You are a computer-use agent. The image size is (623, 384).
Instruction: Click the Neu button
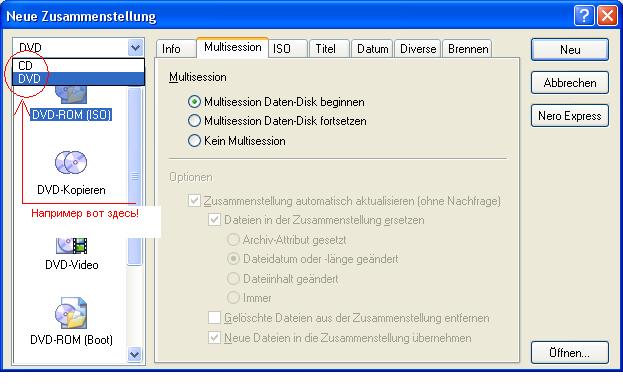click(x=570, y=50)
